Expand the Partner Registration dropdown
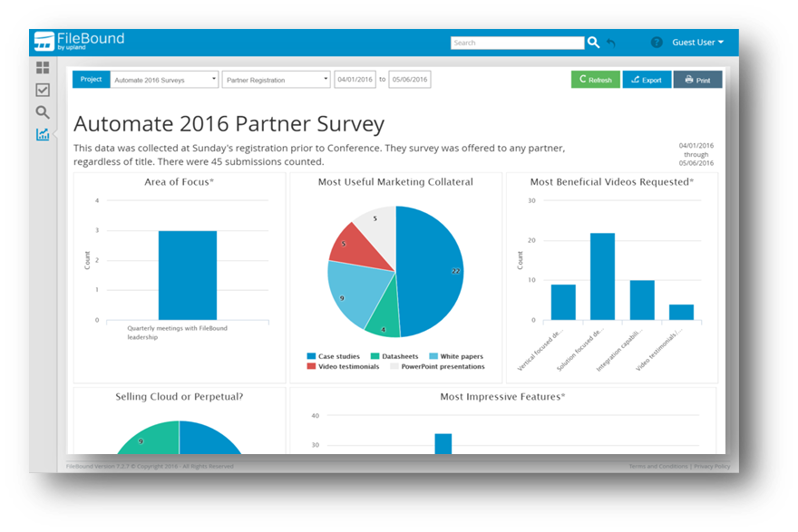The image size is (798, 532). tap(276, 80)
